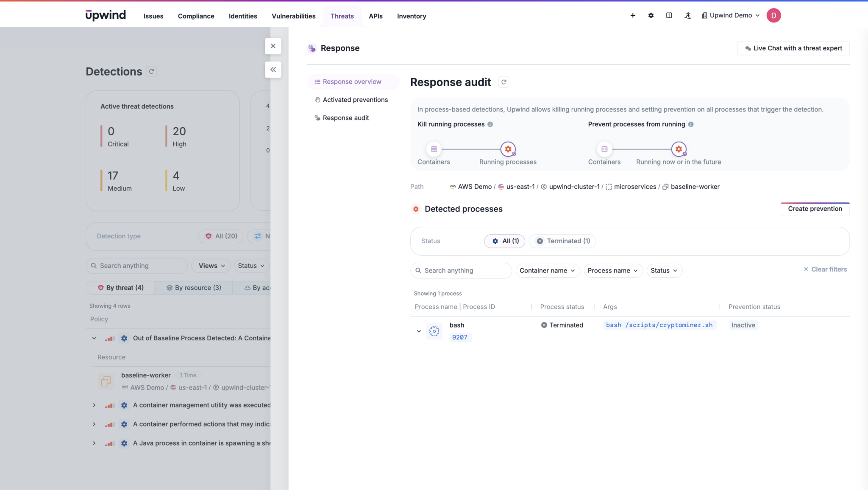Click Running processes stage icon

pyautogui.click(x=508, y=149)
